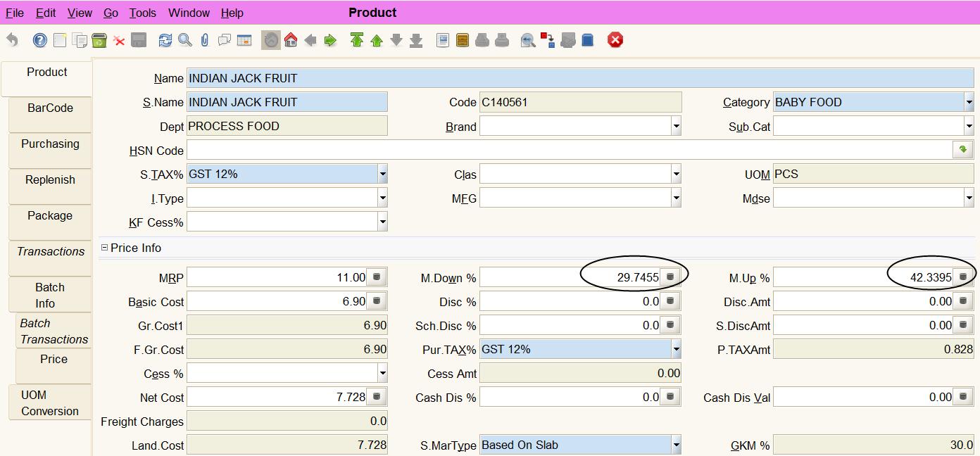This screenshot has height=456, width=980.
Task: Open the workflow icon with red and blue squares
Action: [548, 40]
